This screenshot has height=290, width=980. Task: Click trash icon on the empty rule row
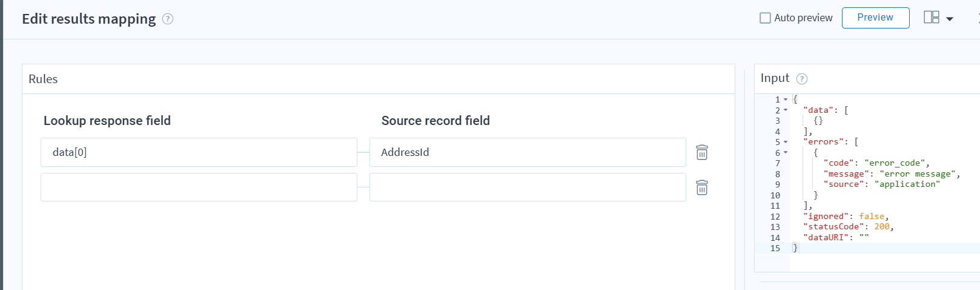(701, 187)
